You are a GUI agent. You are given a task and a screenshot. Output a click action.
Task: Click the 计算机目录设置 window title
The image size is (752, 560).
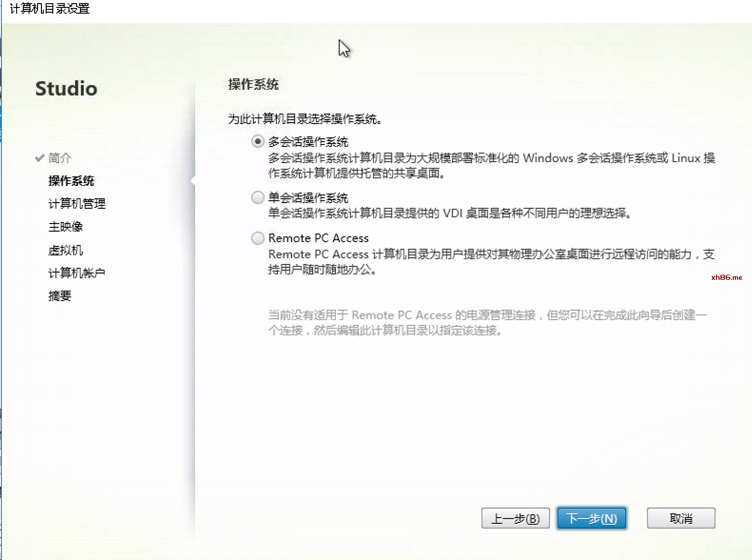(x=50, y=9)
